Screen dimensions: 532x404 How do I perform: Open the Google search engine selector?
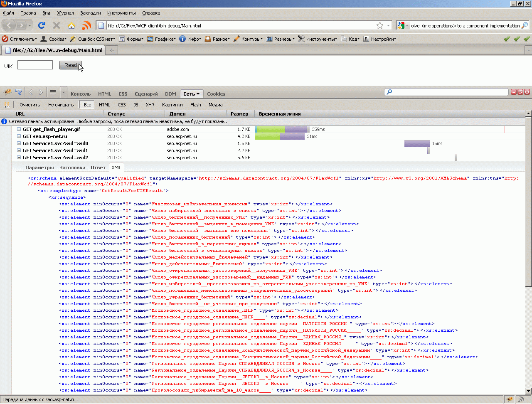[x=403, y=25]
